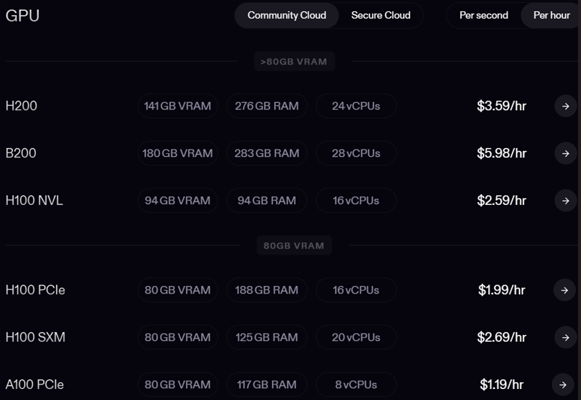
Task: Open the H100 PCIe row arrow icon
Action: (564, 290)
